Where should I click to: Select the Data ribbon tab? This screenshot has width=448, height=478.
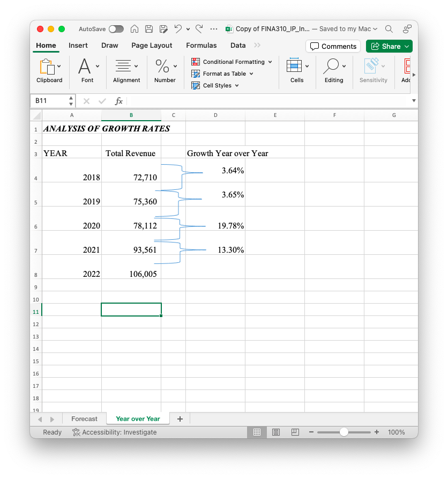238,46
